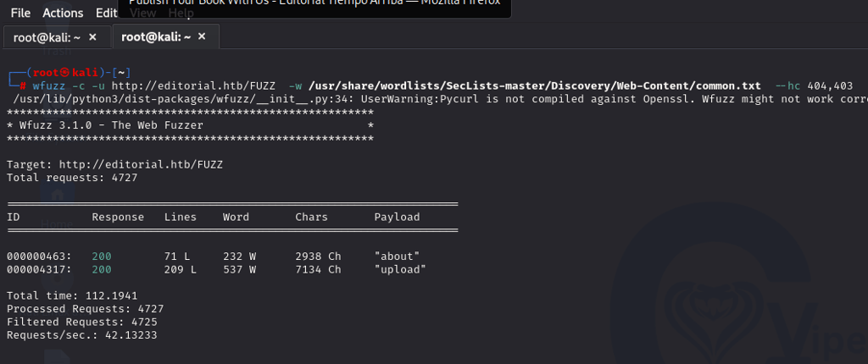The image size is (868, 364).
Task: Close the first root@kali tab
Action: coord(92,37)
